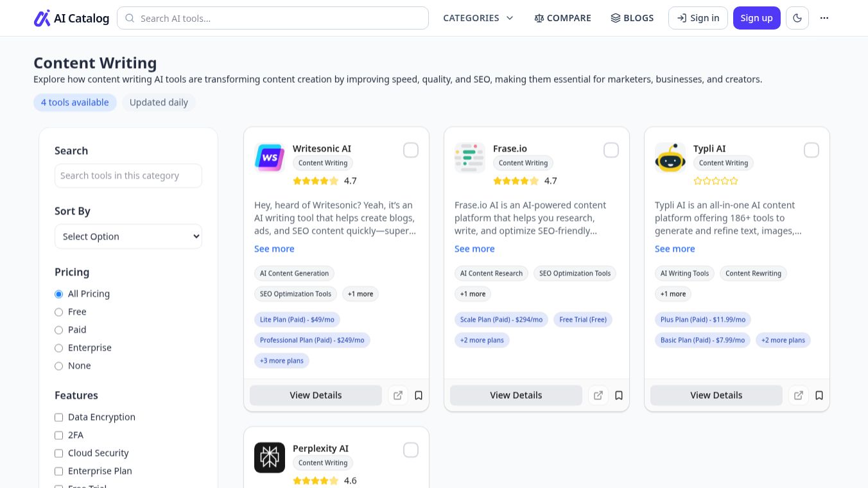Click Free Trial (Free) badge
Viewport: 868px width, 488px height.
pos(583,320)
